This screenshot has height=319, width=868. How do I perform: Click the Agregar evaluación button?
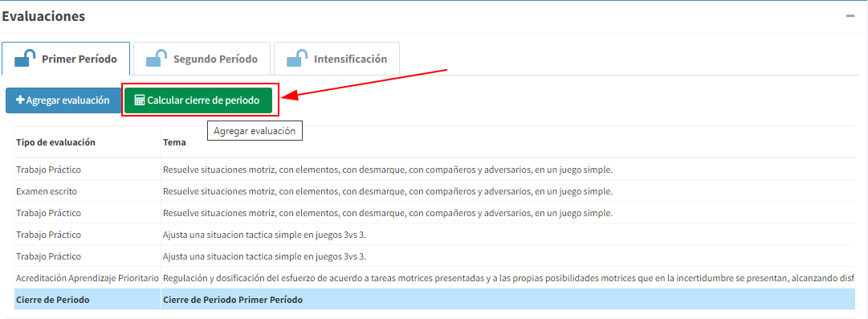coord(63,100)
